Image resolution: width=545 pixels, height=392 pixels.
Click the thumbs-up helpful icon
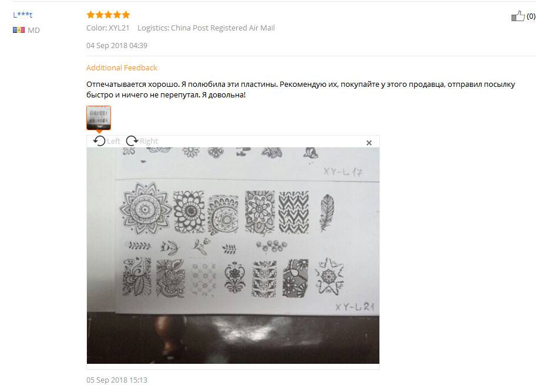click(517, 16)
